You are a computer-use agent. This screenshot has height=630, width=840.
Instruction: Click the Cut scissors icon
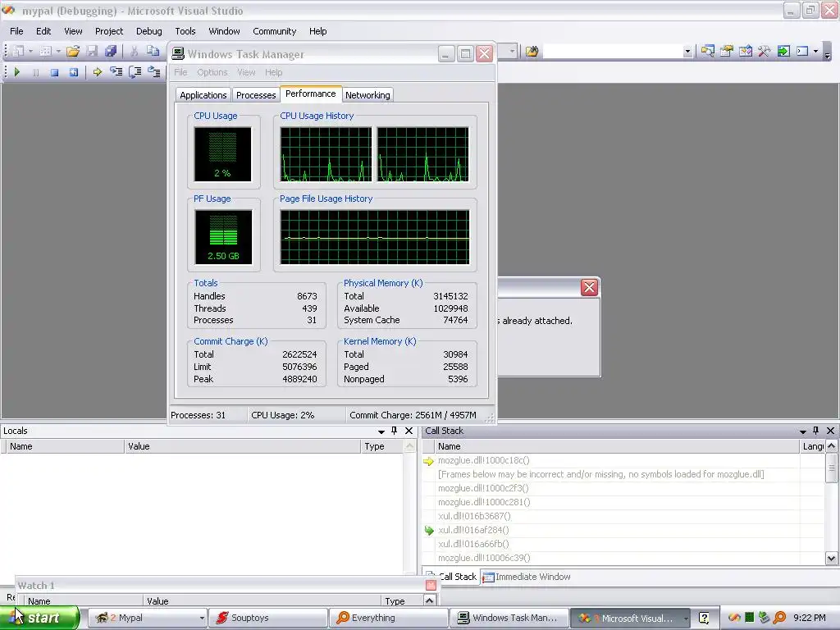tap(134, 51)
